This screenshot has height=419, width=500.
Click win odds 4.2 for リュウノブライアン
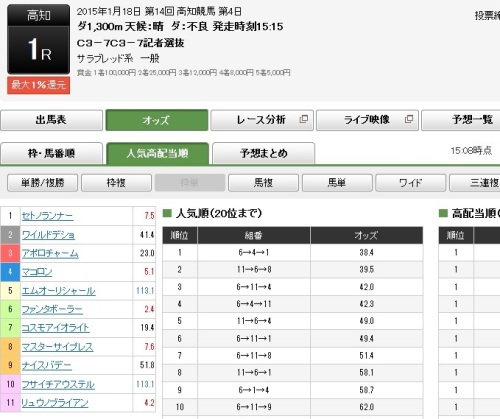(149, 403)
